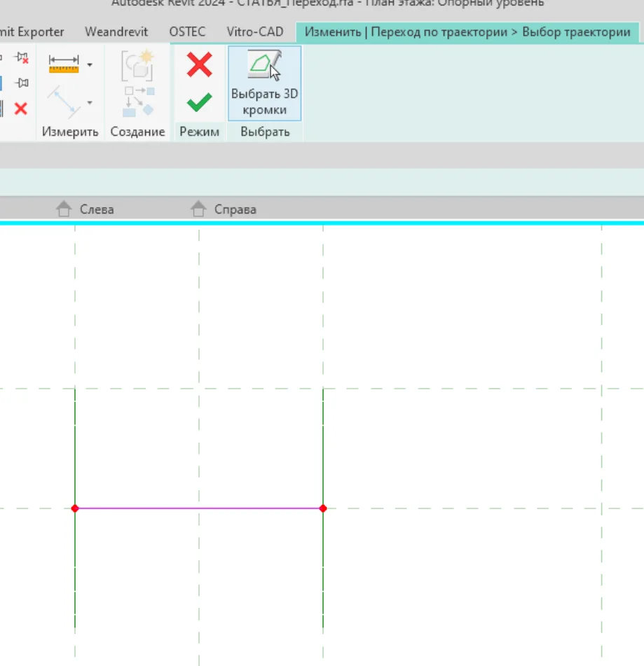Click the aligned dimension tool icon
The image size is (644, 666).
point(64,103)
